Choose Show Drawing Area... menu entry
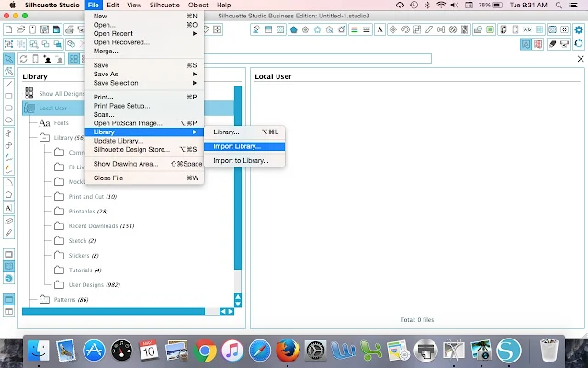Image resolution: width=588 pixels, height=368 pixels. point(144,164)
